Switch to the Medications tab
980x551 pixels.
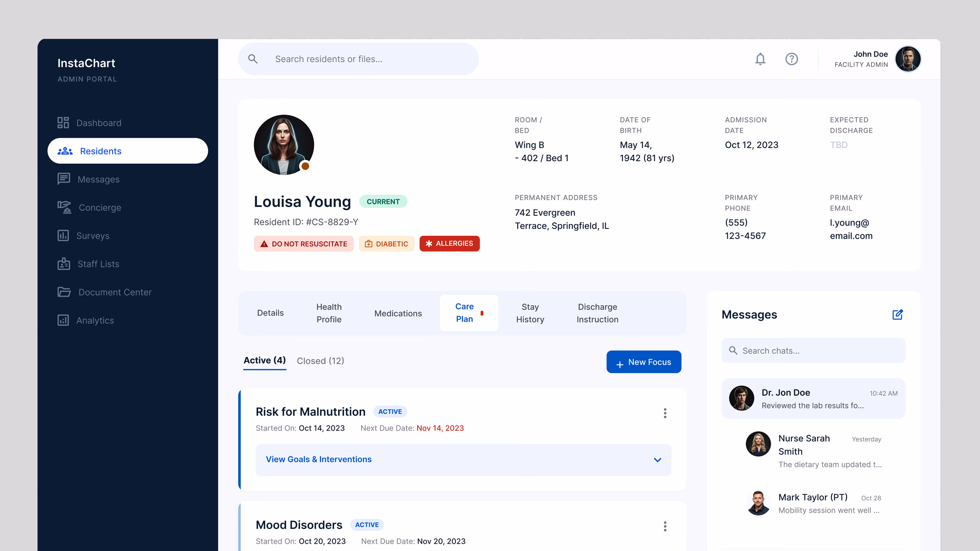pos(398,313)
